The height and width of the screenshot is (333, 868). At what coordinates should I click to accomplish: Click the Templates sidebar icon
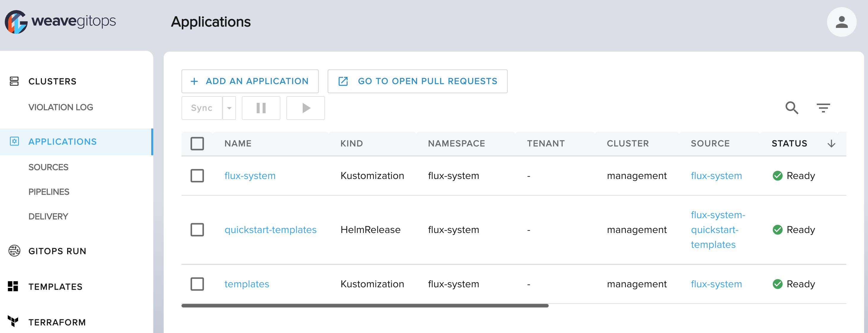(13, 286)
